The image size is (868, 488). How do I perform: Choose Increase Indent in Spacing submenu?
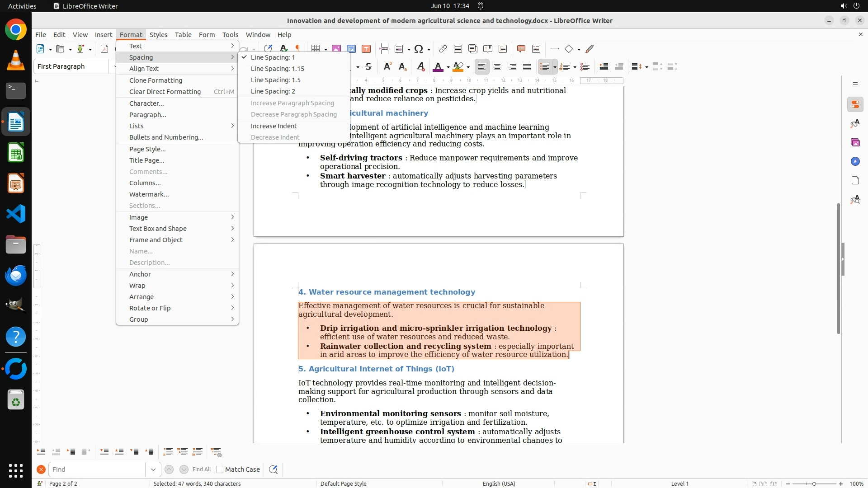(x=274, y=126)
